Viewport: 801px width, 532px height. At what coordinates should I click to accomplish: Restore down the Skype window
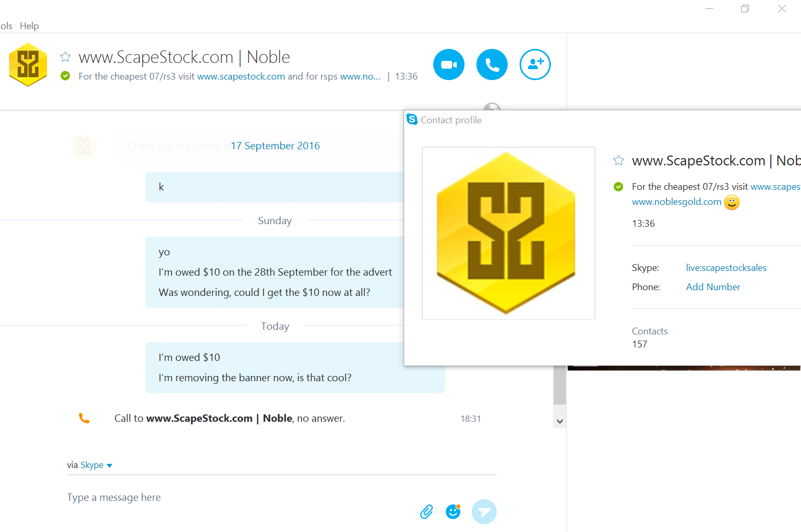point(745,9)
